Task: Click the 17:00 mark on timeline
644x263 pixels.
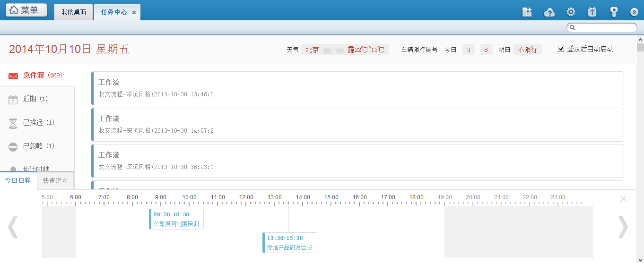Action: tap(388, 197)
